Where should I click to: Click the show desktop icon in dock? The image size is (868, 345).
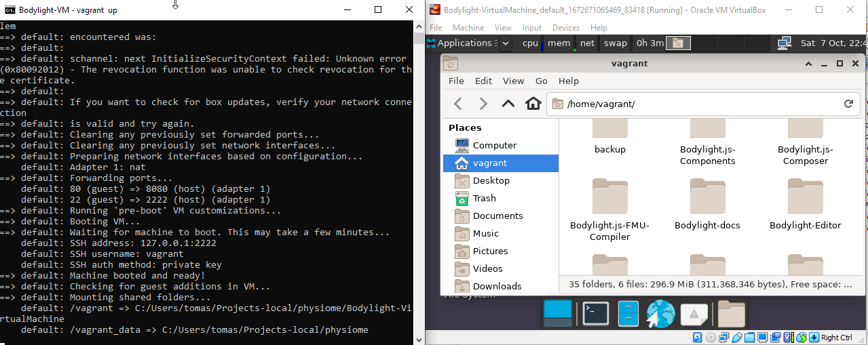coord(559,314)
